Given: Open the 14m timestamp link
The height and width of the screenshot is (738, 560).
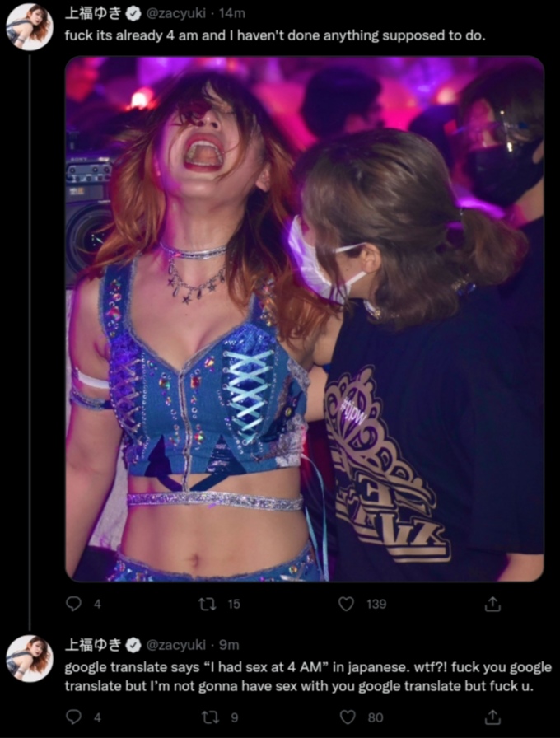Looking at the screenshot, I should pos(232,14).
